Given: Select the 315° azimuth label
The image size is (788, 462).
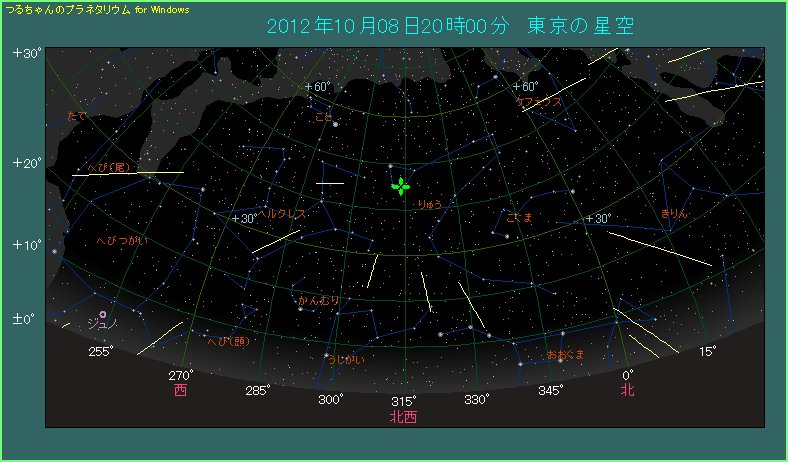Looking at the screenshot, I should pos(404,401).
